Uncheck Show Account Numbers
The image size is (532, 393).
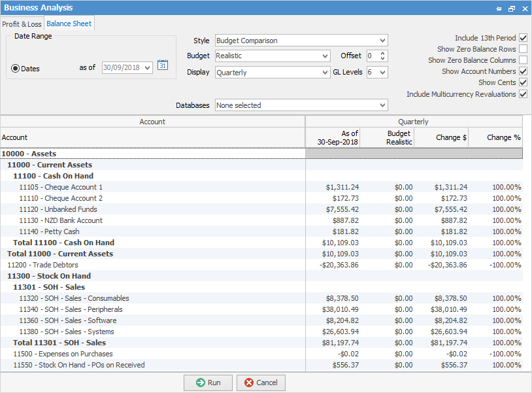pos(523,72)
